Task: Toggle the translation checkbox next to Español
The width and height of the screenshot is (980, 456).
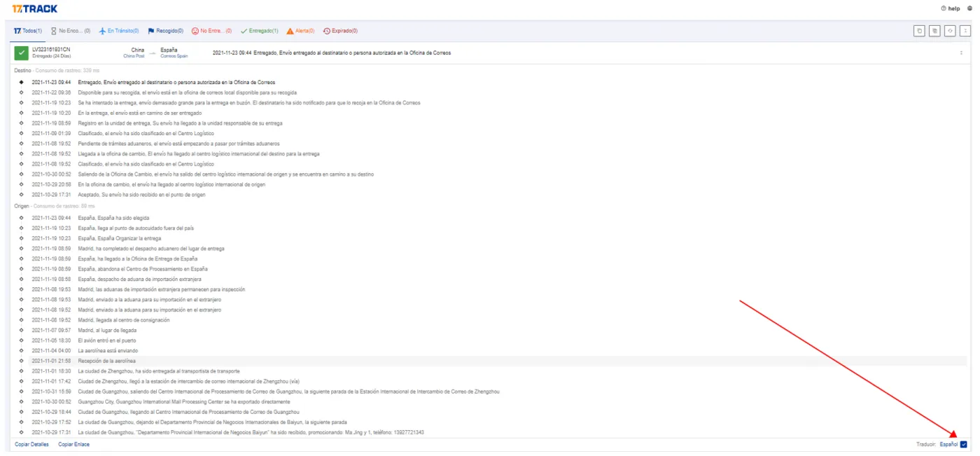Action: click(x=964, y=445)
